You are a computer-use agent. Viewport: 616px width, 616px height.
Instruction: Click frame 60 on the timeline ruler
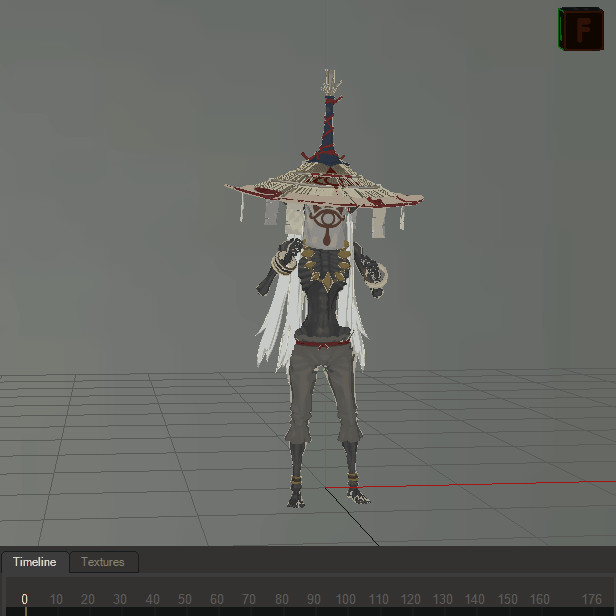(x=217, y=600)
